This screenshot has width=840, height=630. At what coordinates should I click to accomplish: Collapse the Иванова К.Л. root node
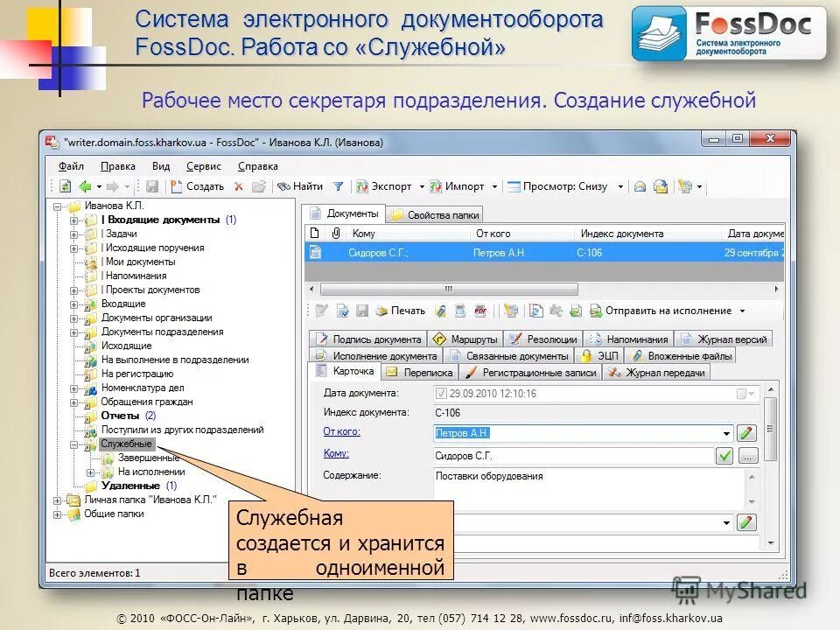click(58, 206)
